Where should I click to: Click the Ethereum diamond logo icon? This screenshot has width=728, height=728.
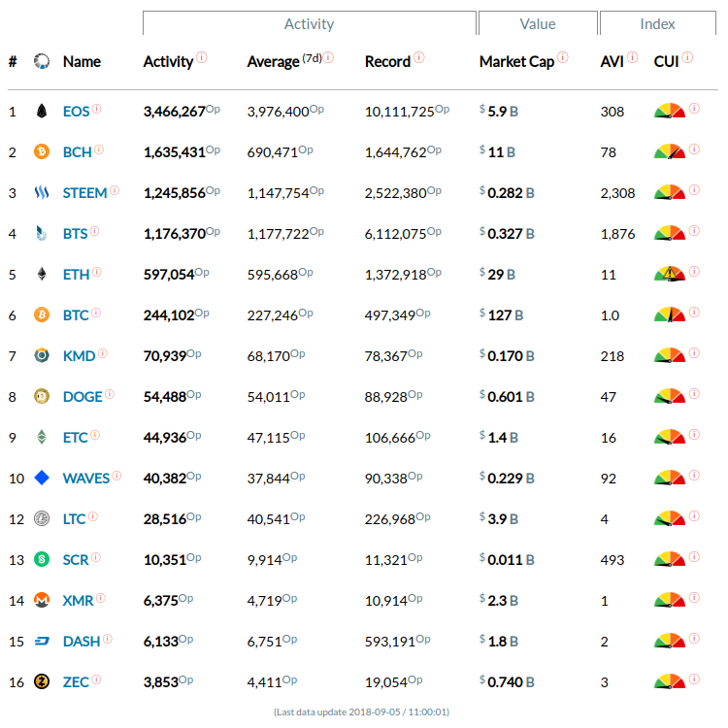41,275
